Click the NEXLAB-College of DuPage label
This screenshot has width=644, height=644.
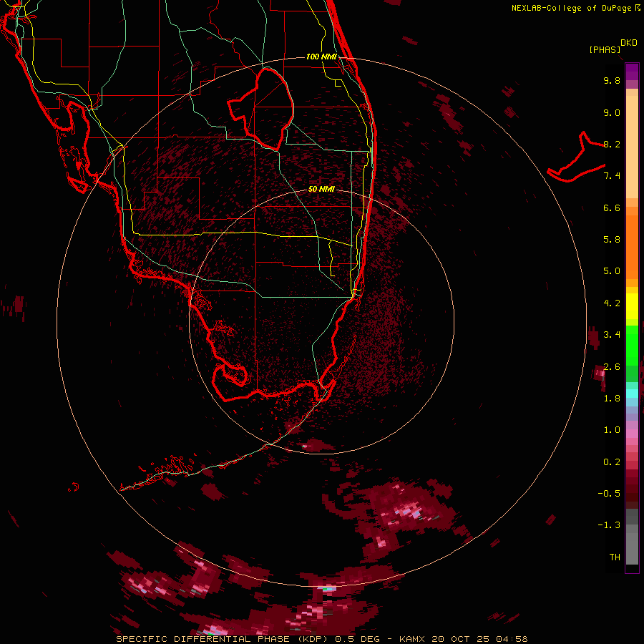(x=576, y=8)
